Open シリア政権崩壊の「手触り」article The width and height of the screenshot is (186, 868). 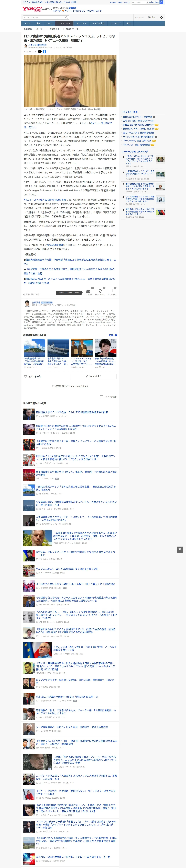[72, 727]
